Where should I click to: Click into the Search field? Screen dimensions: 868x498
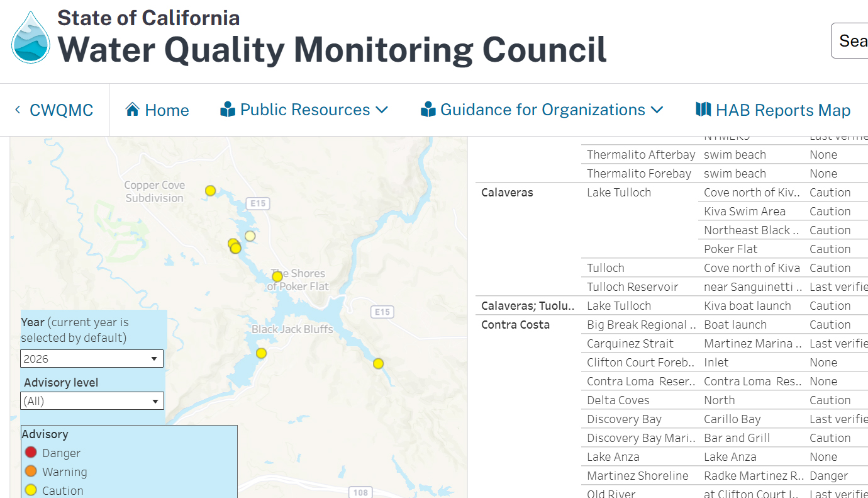pos(850,41)
